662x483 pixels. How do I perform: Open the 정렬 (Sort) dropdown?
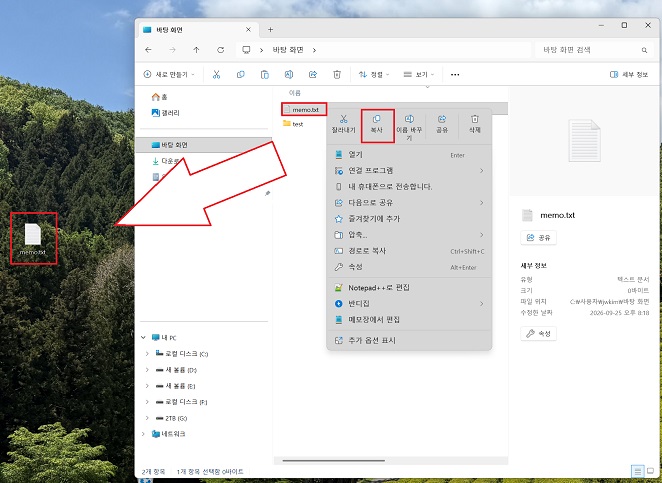tap(374, 74)
